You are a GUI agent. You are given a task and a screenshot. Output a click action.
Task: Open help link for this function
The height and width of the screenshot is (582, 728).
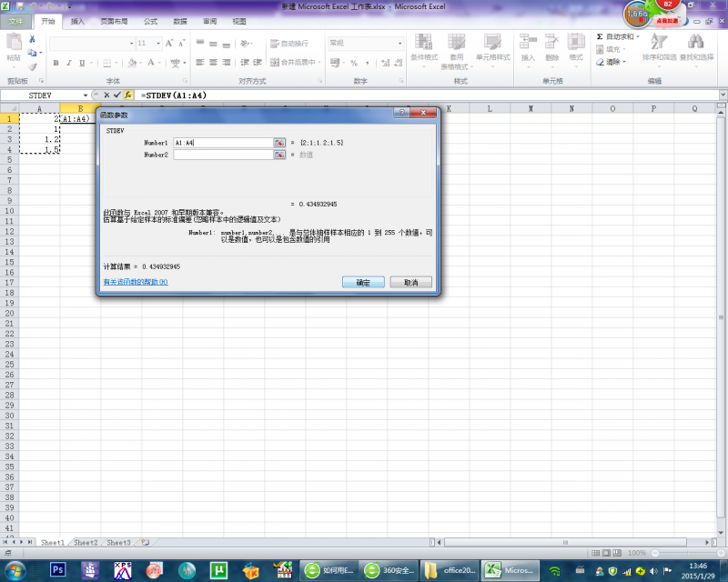point(136,282)
